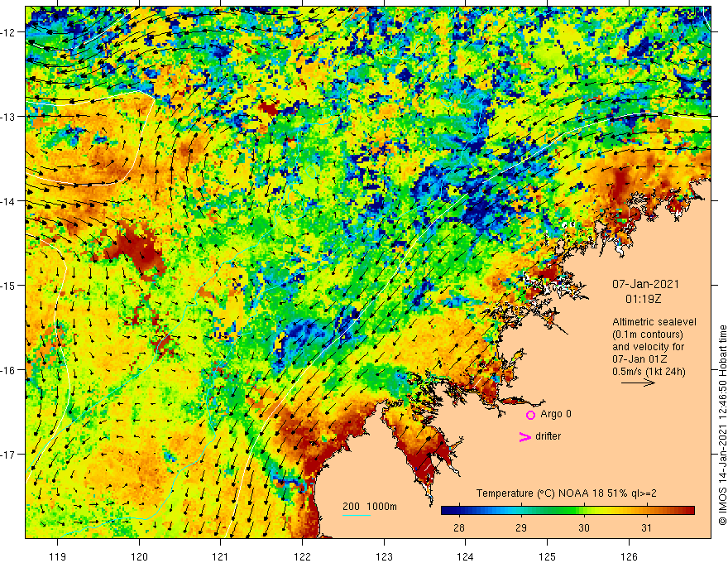728x563 pixels.
Task: Click the colorbar tick label 30
Action: click(x=583, y=527)
